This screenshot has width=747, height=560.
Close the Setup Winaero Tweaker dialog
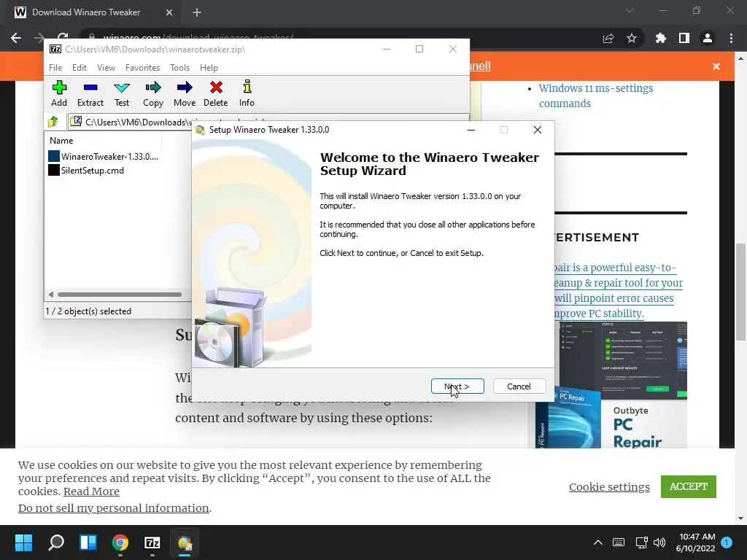pos(538,130)
